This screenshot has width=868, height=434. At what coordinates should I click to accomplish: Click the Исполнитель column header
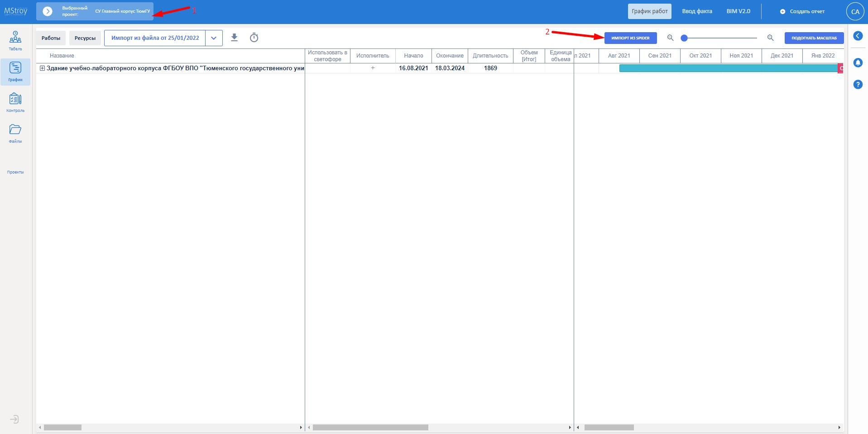pos(373,56)
